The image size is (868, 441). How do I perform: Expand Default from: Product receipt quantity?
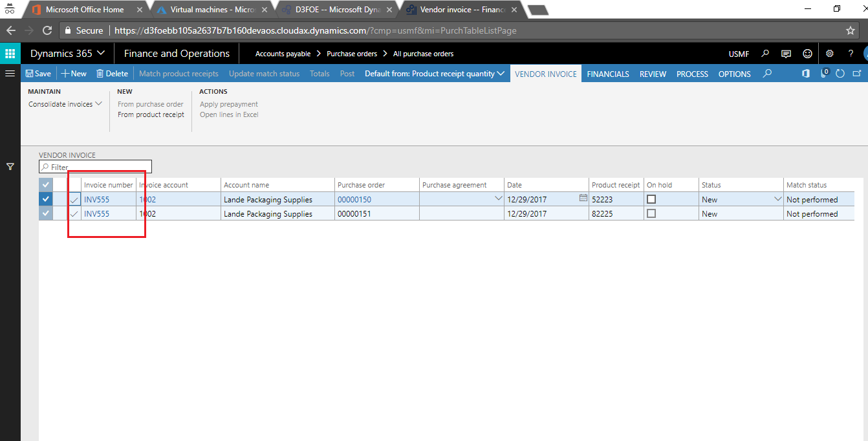click(435, 74)
